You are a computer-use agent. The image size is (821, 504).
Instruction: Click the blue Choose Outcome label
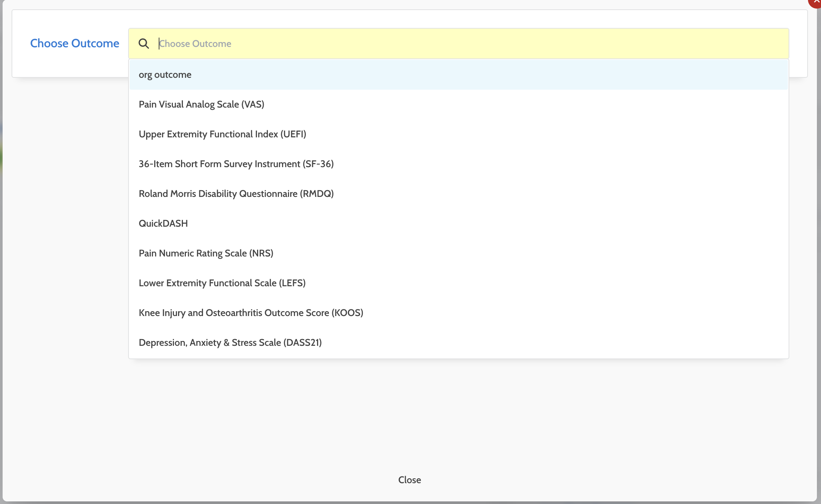pyautogui.click(x=75, y=44)
